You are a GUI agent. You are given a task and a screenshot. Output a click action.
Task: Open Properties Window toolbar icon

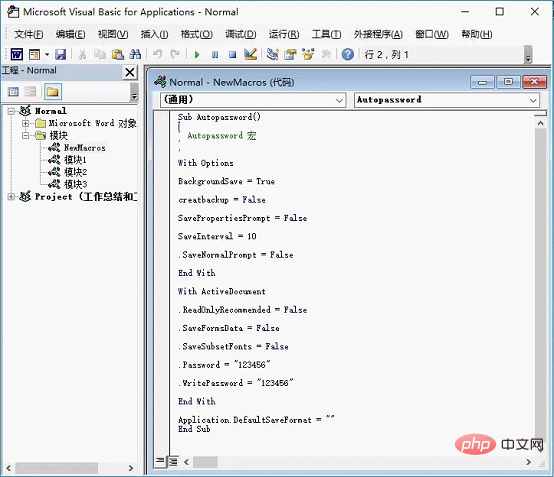pos(290,54)
